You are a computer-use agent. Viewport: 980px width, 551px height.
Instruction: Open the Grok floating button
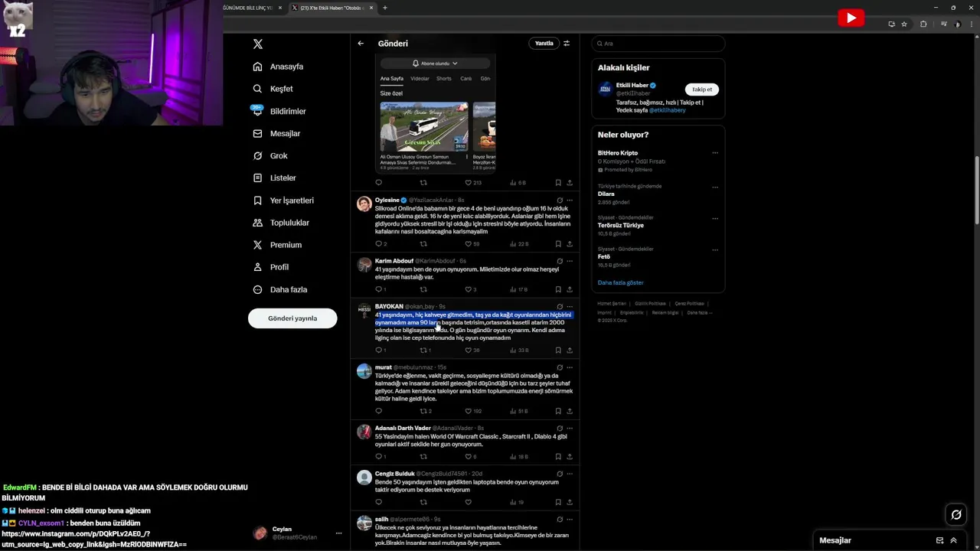(x=956, y=514)
